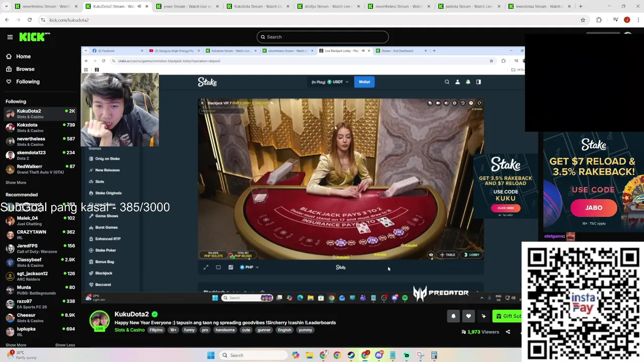Viewport: 644px width, 362px height.
Task: Open Stake user profile icon
Action: [457, 82]
